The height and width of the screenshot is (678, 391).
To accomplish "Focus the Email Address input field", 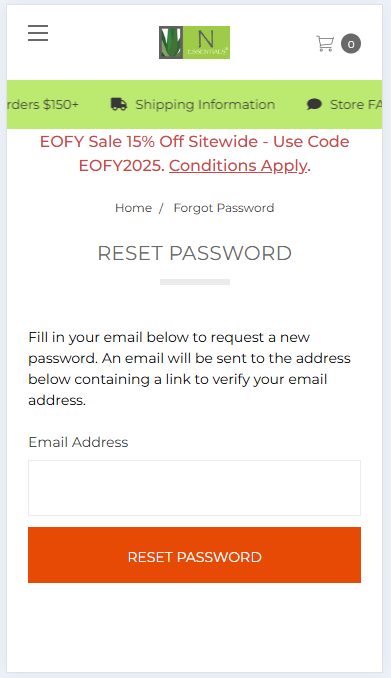I will point(194,488).
